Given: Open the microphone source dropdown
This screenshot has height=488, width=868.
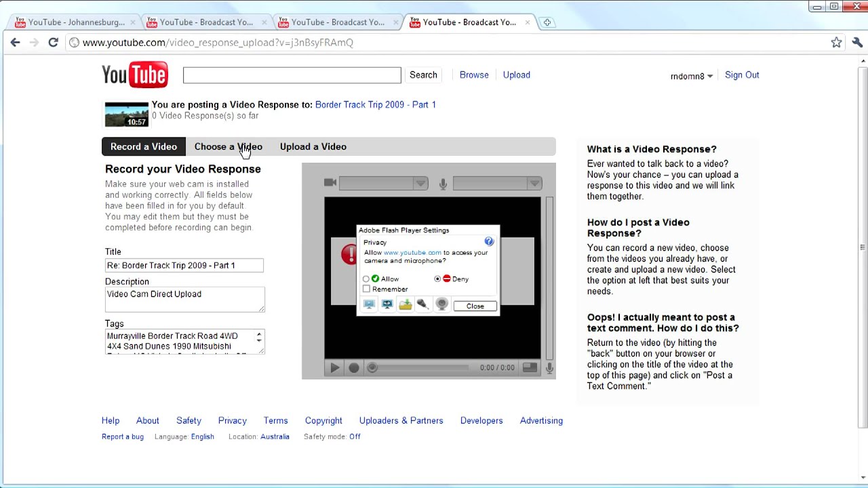Looking at the screenshot, I should coord(497,183).
